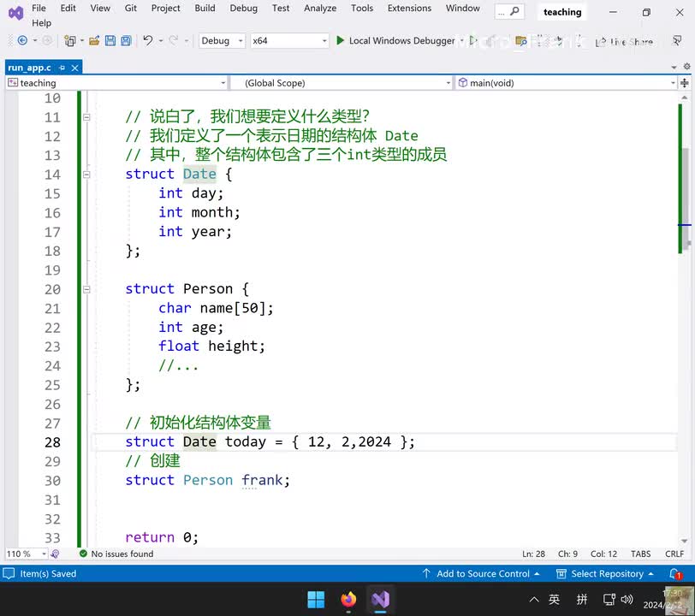Open the Build menu
This screenshot has height=616, width=695.
pos(205,8)
